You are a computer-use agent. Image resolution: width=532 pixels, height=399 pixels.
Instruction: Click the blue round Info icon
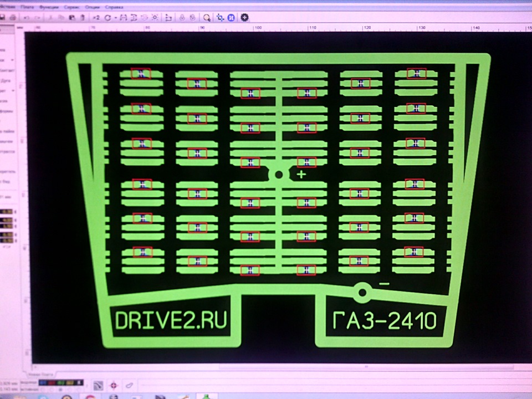click(231, 18)
